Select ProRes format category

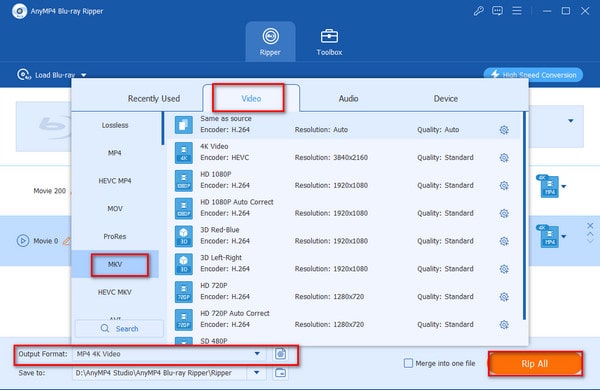[x=115, y=237]
